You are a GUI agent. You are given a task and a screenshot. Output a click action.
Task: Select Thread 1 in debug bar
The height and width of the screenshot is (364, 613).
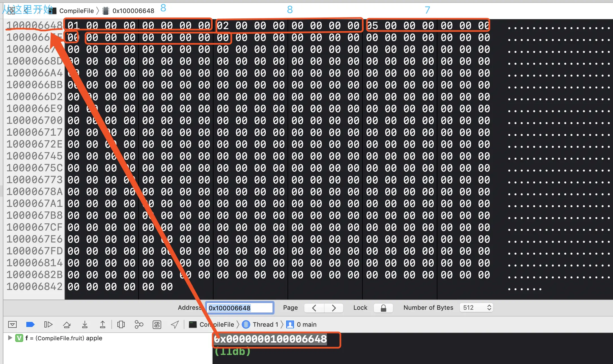265,324
